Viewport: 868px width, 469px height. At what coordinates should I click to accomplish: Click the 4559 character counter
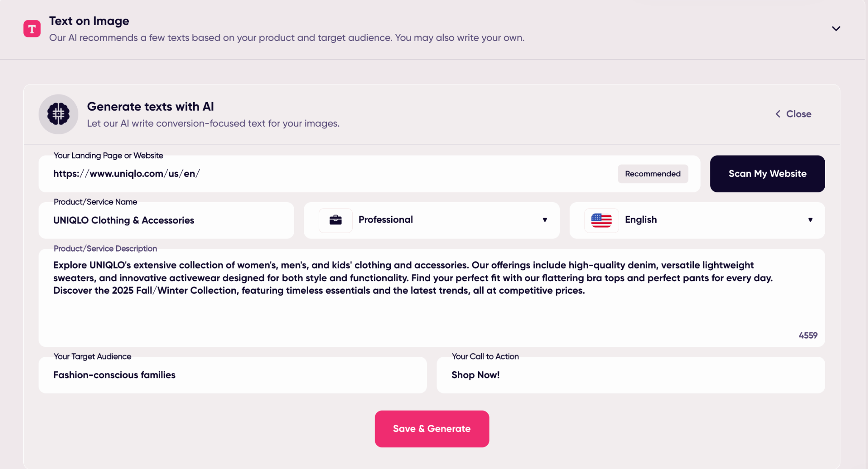808,336
